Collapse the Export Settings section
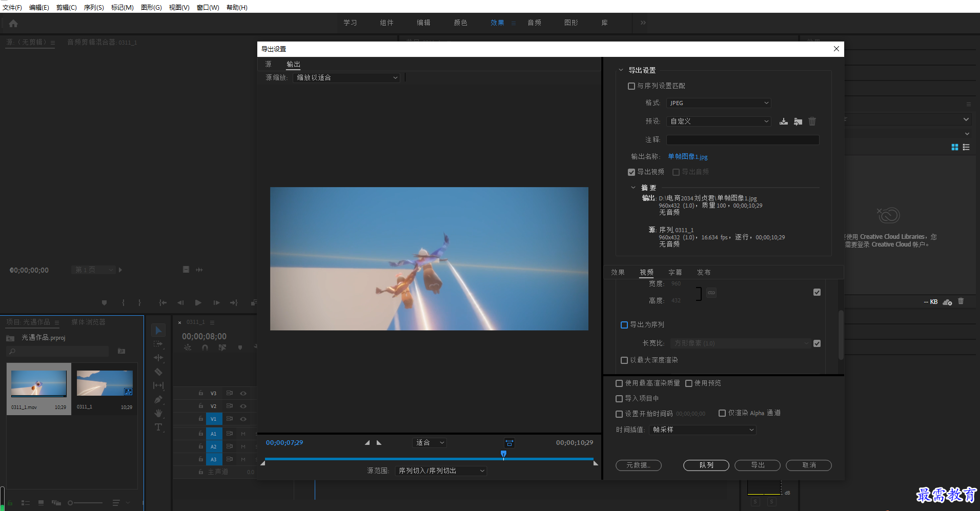The image size is (980, 511). (x=621, y=70)
